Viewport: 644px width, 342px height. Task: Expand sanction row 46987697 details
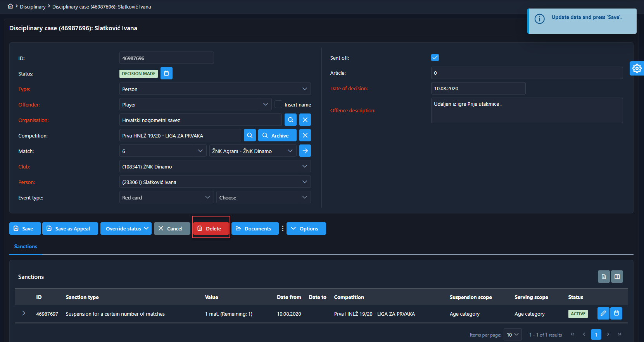[x=24, y=313]
